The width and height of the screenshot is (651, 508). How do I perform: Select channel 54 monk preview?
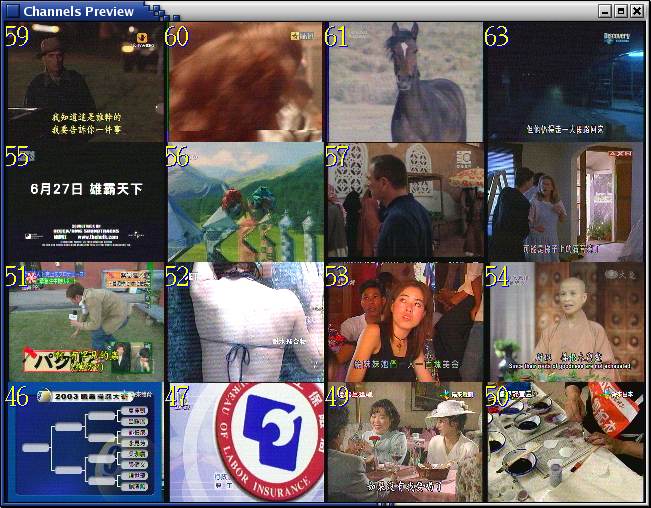564,322
